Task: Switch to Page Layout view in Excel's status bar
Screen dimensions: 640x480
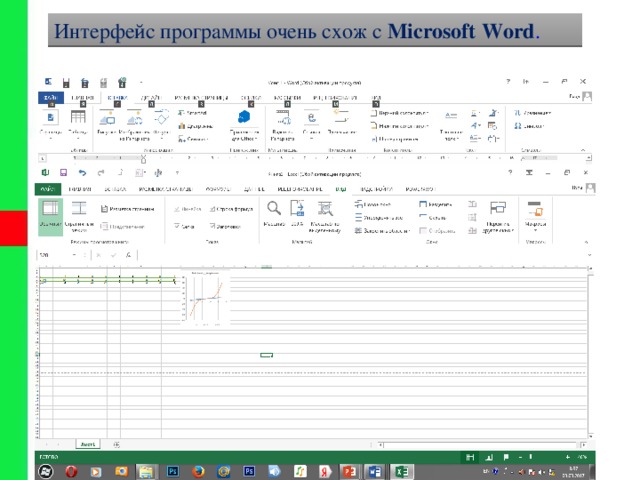Action: pos(489,457)
